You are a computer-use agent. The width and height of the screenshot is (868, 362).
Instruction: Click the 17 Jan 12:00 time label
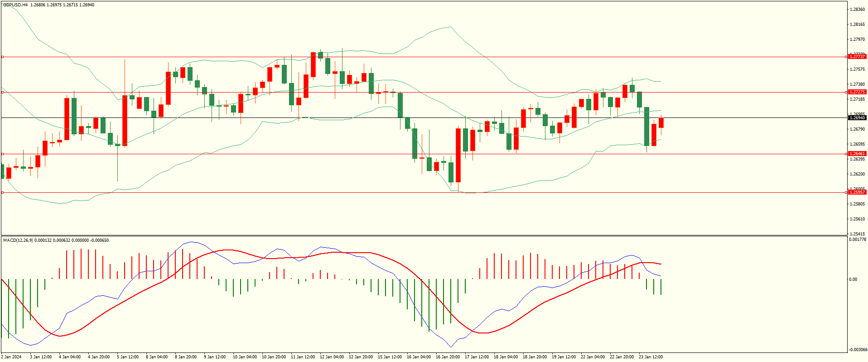(x=477, y=357)
